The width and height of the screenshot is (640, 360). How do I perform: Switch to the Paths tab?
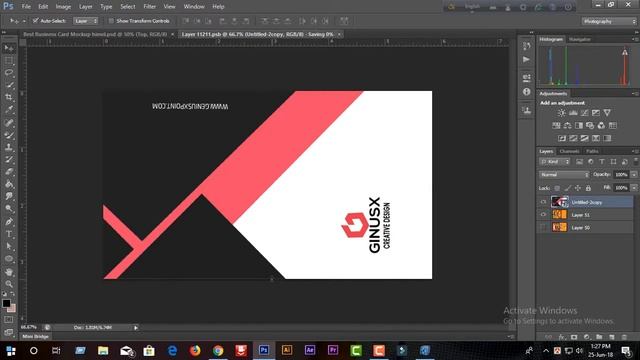[x=592, y=151]
